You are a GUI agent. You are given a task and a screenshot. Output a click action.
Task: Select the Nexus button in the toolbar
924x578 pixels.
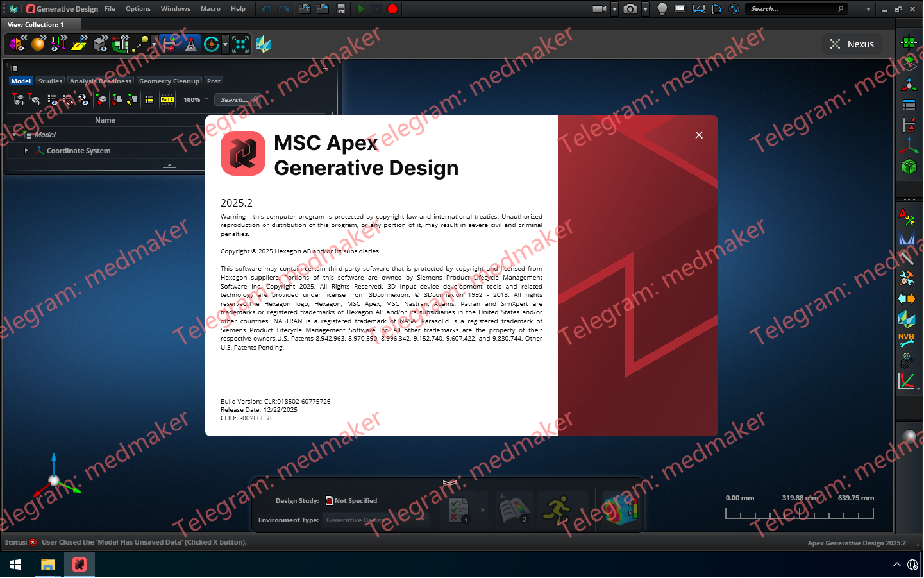pos(852,44)
